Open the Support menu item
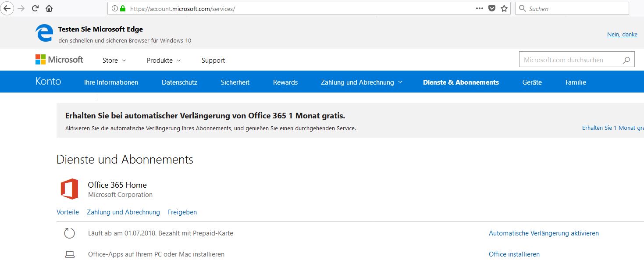This screenshot has width=644, height=278. click(213, 61)
